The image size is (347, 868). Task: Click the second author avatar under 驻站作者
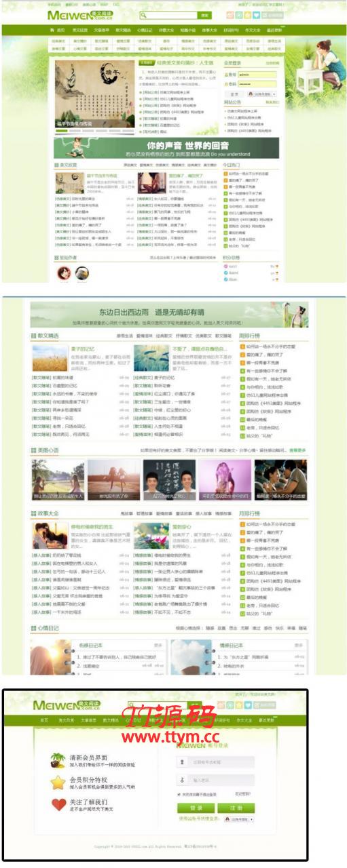[x=81, y=273]
